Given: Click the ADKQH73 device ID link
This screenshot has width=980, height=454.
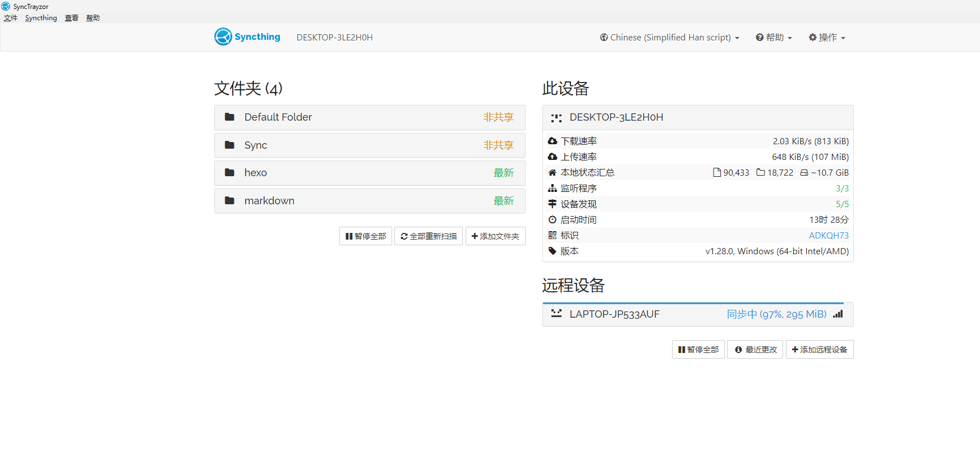Looking at the screenshot, I should coord(829,236).
